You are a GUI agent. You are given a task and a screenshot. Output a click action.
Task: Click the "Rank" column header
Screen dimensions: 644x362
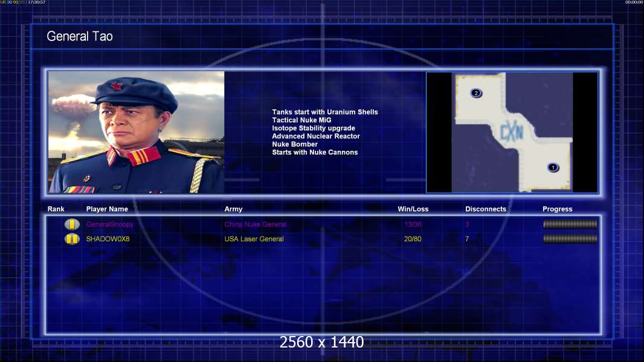tap(56, 209)
